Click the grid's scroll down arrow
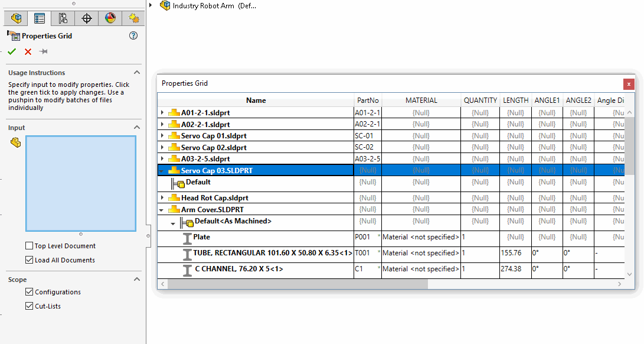644x344 pixels. point(630,274)
